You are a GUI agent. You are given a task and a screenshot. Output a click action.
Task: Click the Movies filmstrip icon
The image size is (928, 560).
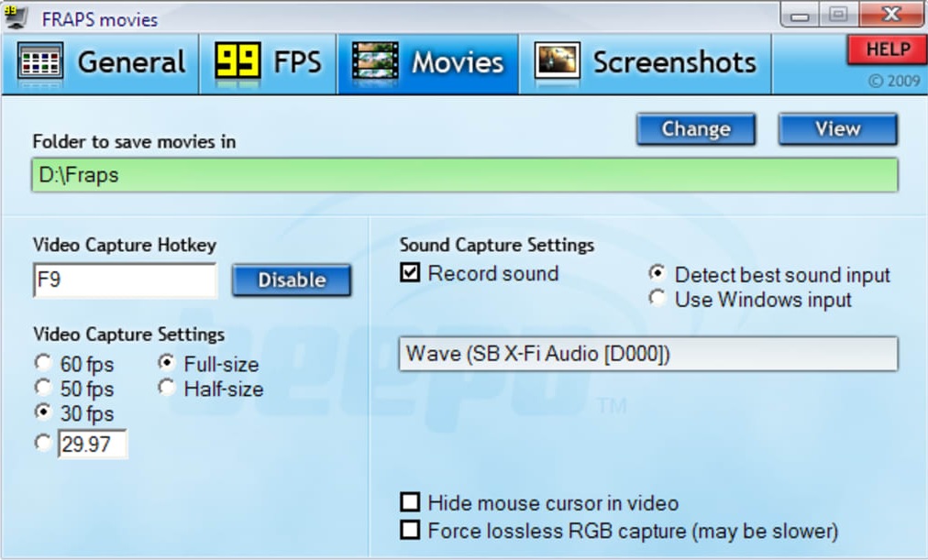point(375,60)
